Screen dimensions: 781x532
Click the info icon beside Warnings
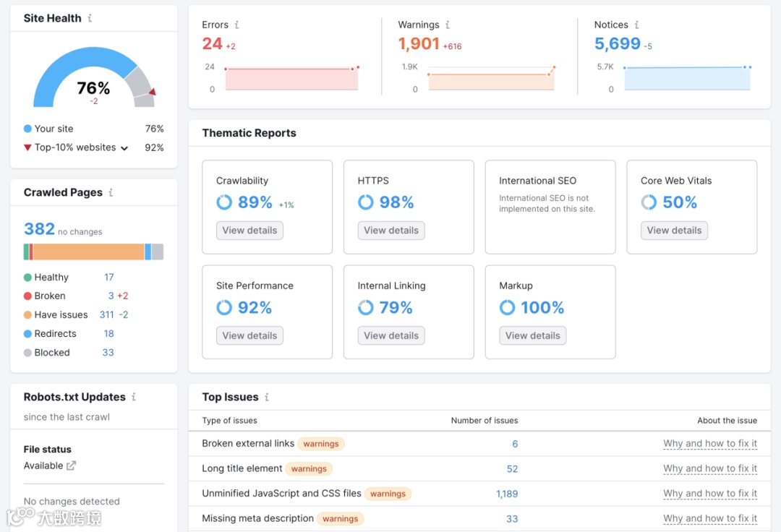point(448,25)
